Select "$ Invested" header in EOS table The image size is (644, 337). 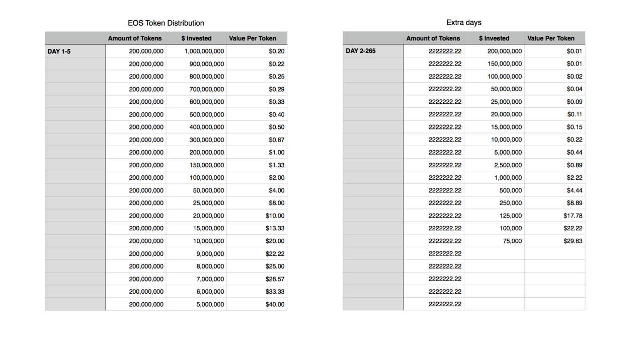(196, 38)
